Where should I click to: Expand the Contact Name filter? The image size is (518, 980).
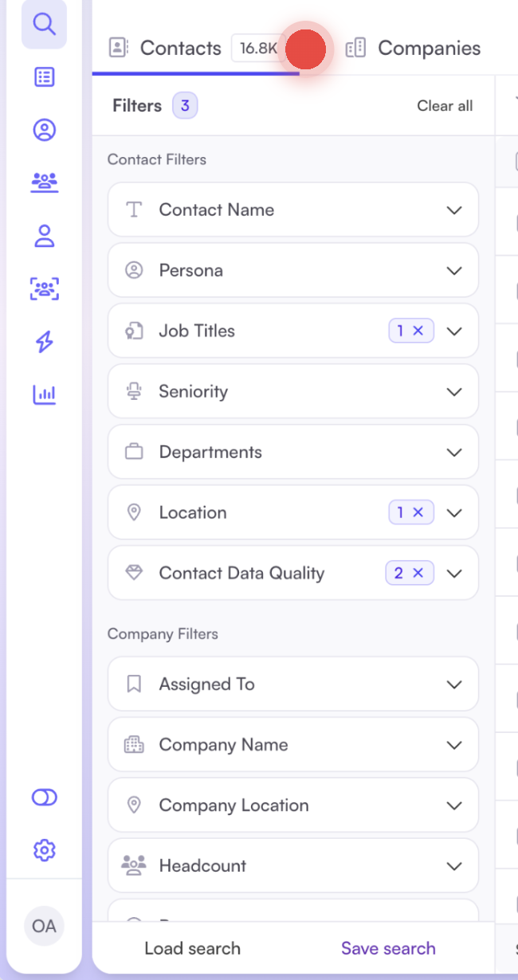(x=454, y=210)
